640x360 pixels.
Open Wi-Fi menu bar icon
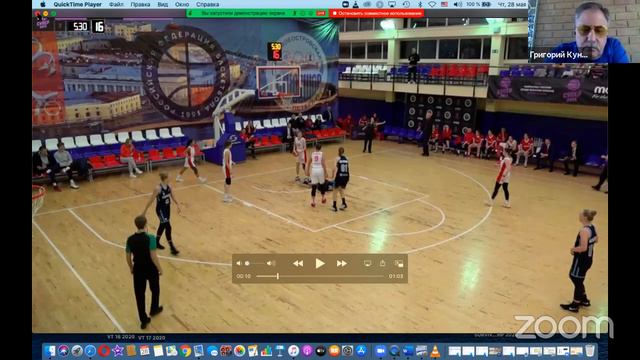click(x=432, y=4)
